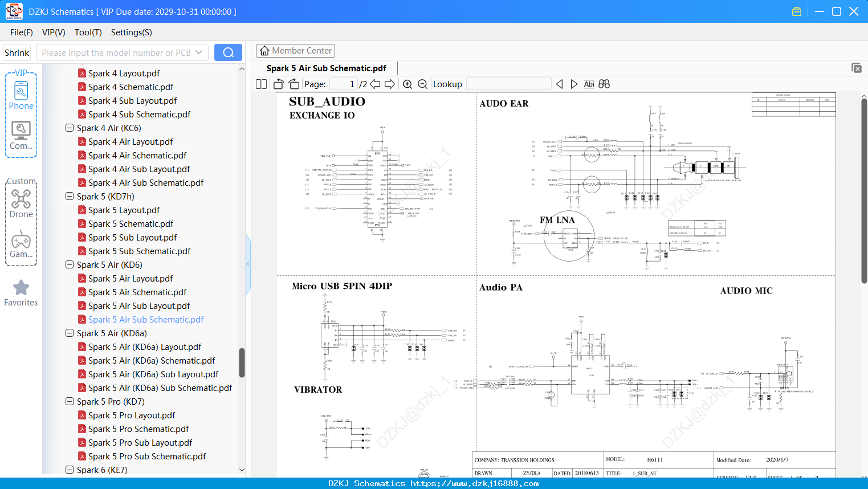Click the blue search button
This screenshot has width=868, height=489.
click(x=228, y=52)
